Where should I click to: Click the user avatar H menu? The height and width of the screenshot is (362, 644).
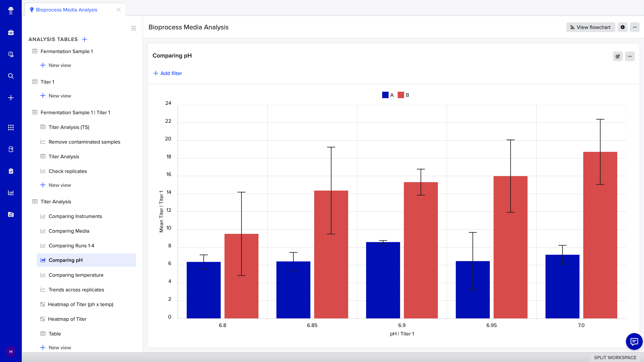11,352
